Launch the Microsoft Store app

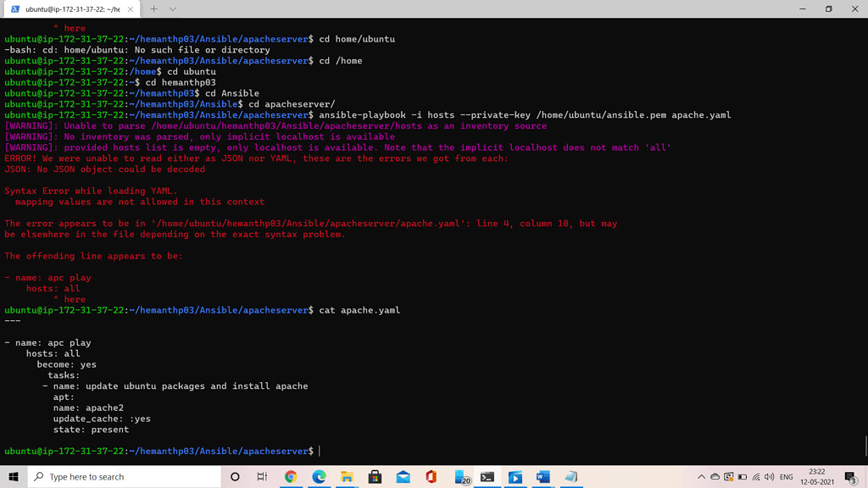coord(374,478)
